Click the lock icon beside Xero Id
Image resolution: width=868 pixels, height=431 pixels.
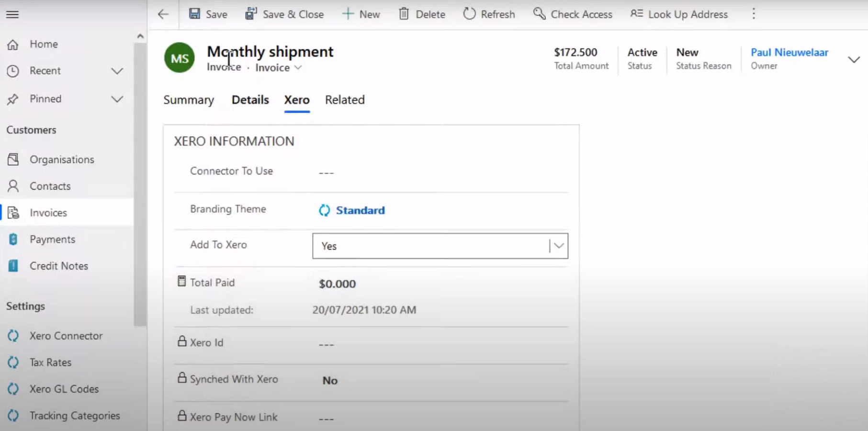182,341
